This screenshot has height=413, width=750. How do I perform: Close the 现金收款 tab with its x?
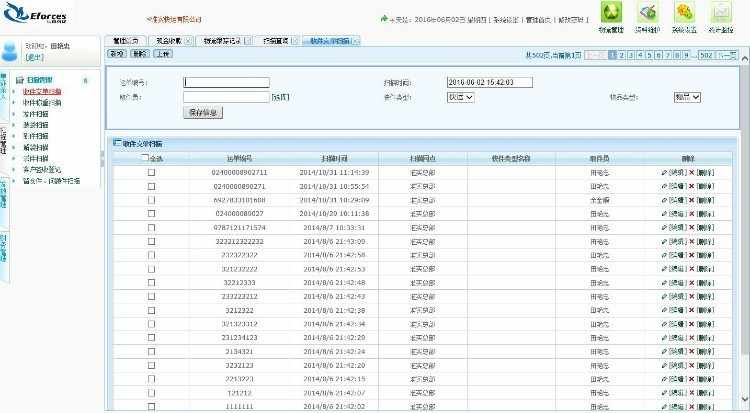[x=188, y=41]
